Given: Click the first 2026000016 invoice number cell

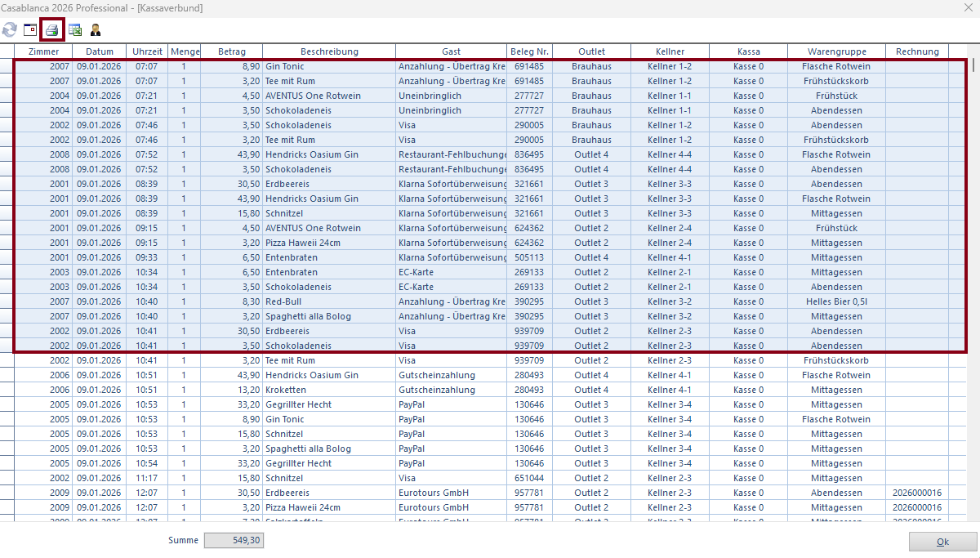Looking at the screenshot, I should point(916,493).
